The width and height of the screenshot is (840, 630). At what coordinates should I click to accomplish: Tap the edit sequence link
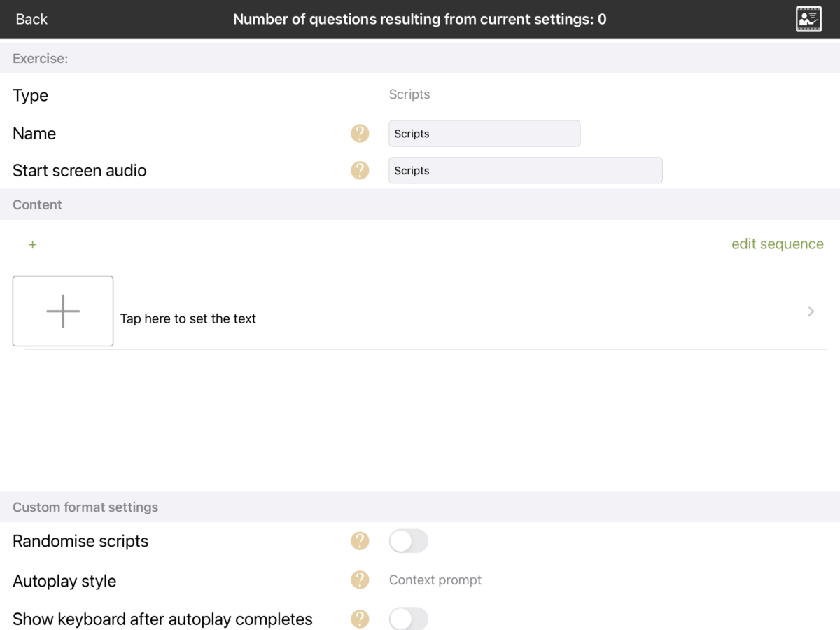777,244
